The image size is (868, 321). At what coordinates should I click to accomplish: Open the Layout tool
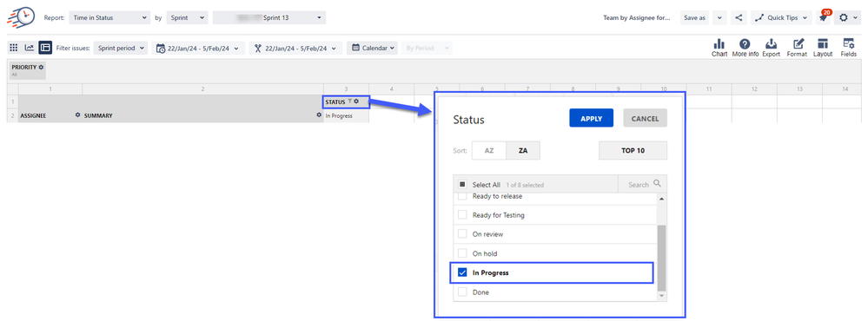tap(823, 48)
